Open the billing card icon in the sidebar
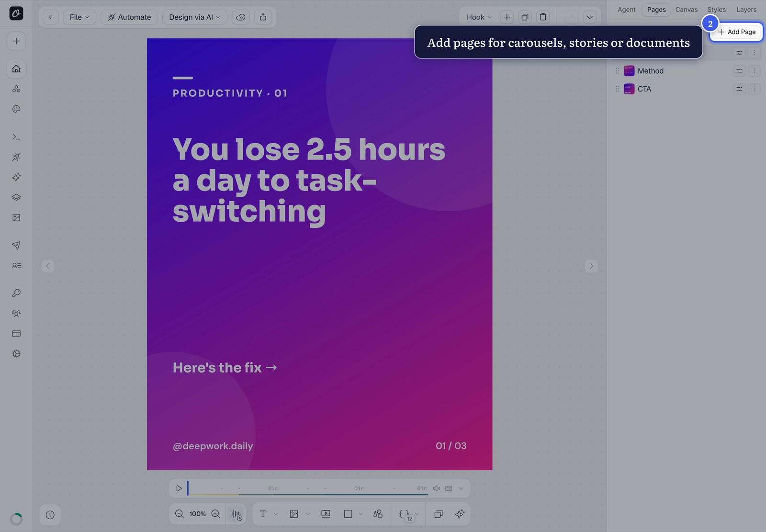Screen dimensions: 766x532 16,333
